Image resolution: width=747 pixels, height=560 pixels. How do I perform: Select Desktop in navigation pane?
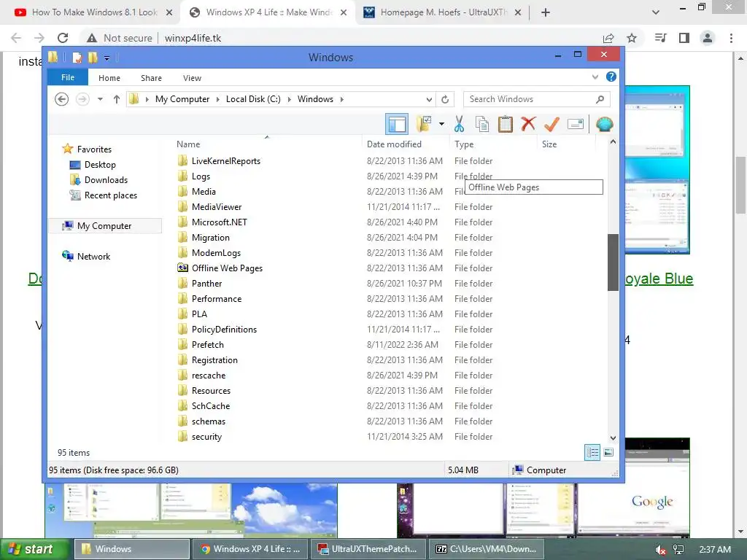coord(100,164)
